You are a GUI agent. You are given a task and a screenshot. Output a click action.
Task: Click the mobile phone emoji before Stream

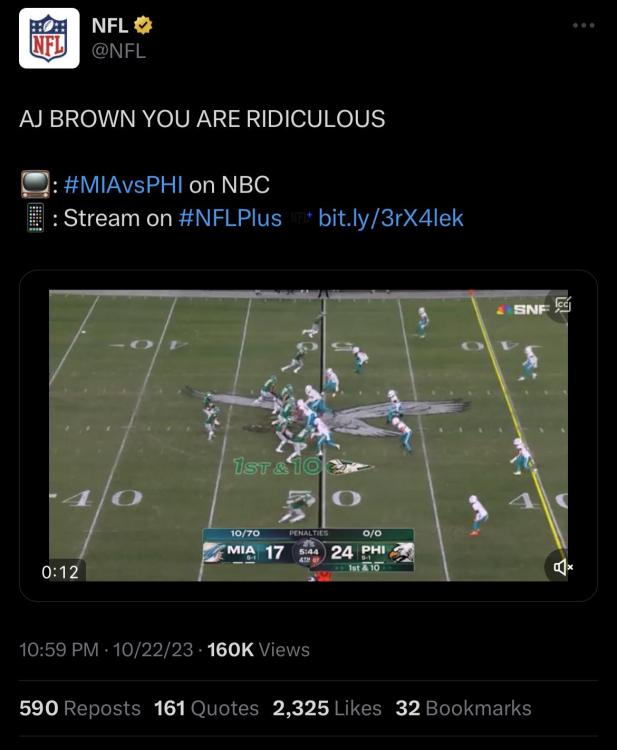(35, 218)
